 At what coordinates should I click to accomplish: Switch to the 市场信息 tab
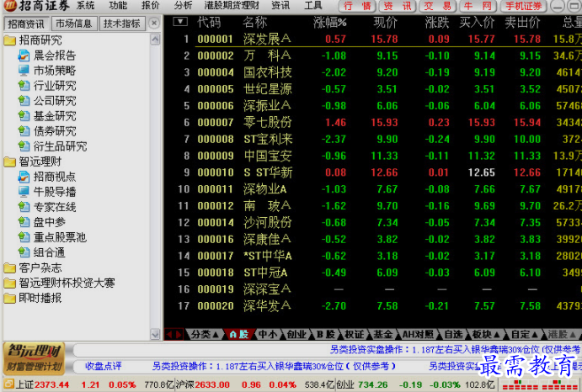click(x=74, y=24)
